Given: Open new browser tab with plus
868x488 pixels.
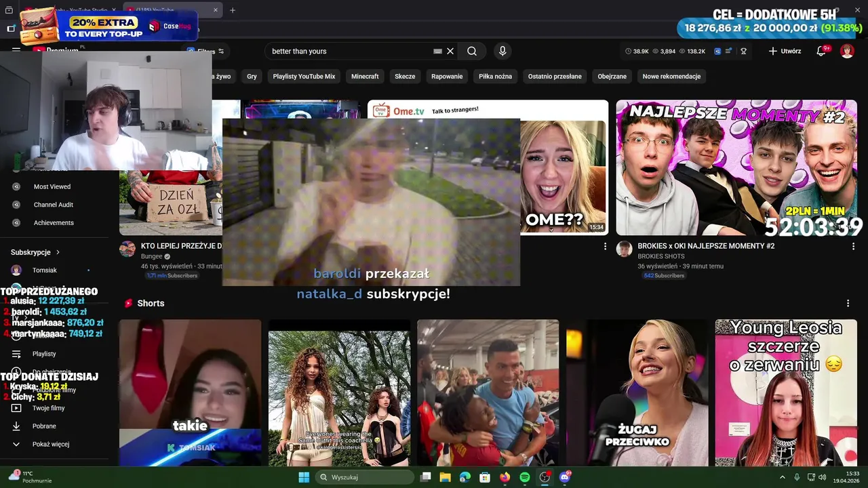Looking at the screenshot, I should click(233, 10).
